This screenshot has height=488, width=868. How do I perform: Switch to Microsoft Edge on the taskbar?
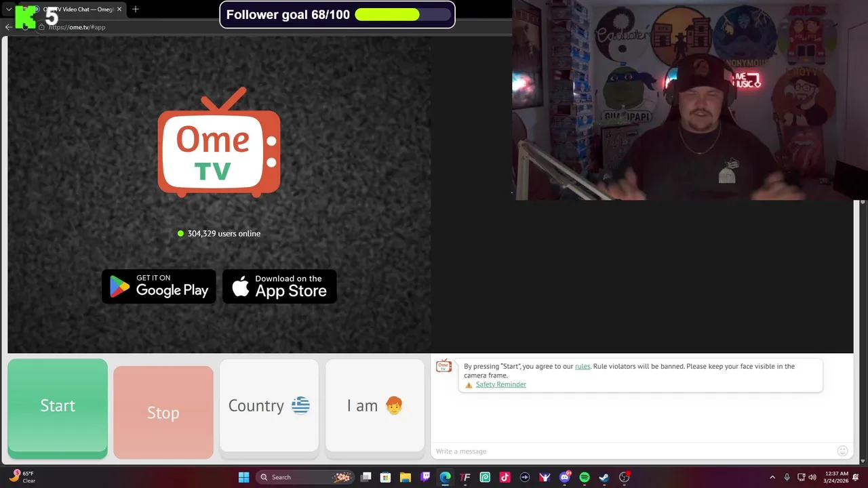point(445,477)
